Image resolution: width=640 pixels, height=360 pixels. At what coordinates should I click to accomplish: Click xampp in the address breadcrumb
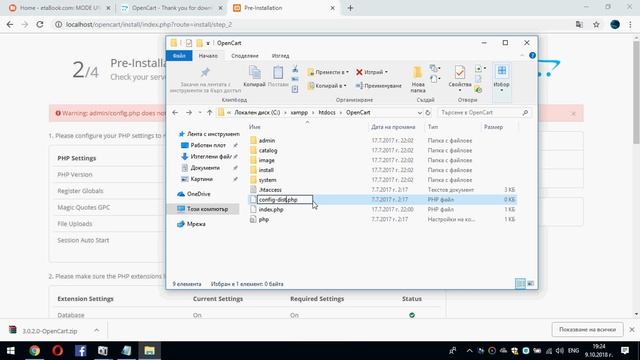pos(299,112)
